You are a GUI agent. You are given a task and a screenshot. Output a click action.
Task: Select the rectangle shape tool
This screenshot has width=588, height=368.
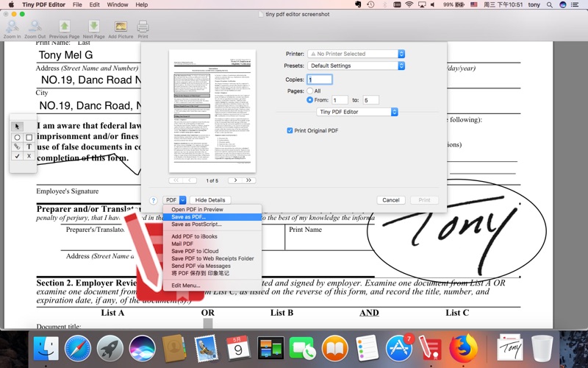[29, 138]
